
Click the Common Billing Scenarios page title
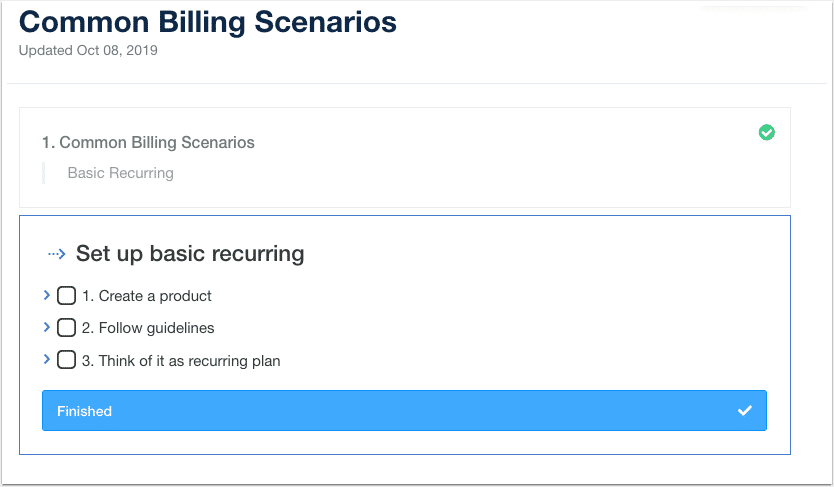pyautogui.click(x=208, y=22)
